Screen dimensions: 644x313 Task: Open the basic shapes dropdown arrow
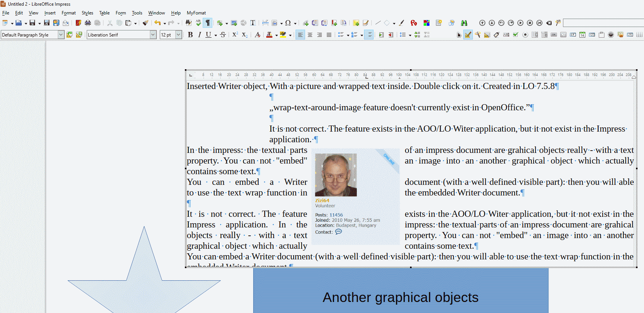point(394,23)
